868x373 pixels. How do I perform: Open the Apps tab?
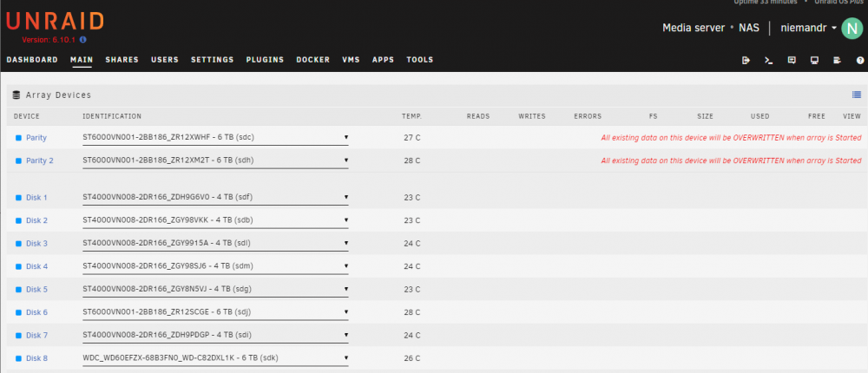(x=383, y=60)
